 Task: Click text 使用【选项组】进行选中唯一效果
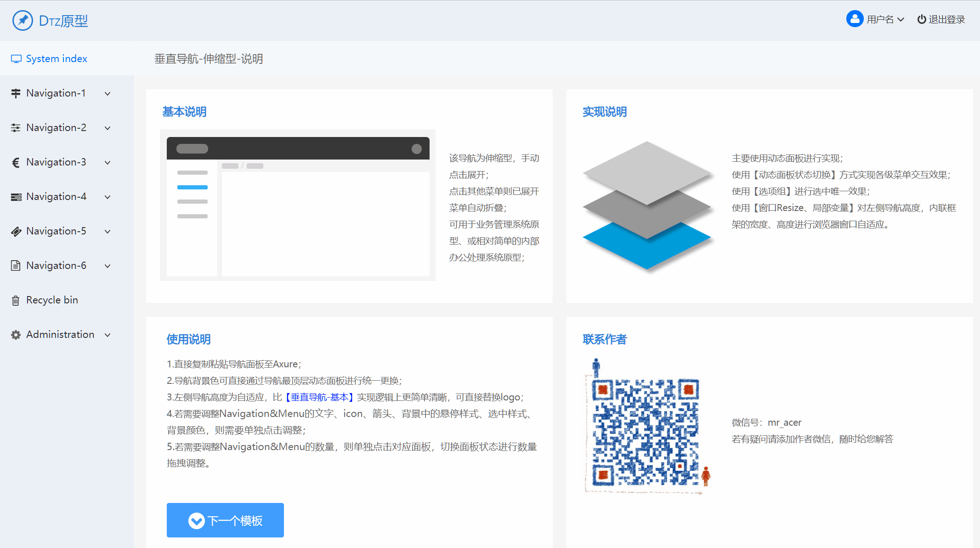click(801, 191)
